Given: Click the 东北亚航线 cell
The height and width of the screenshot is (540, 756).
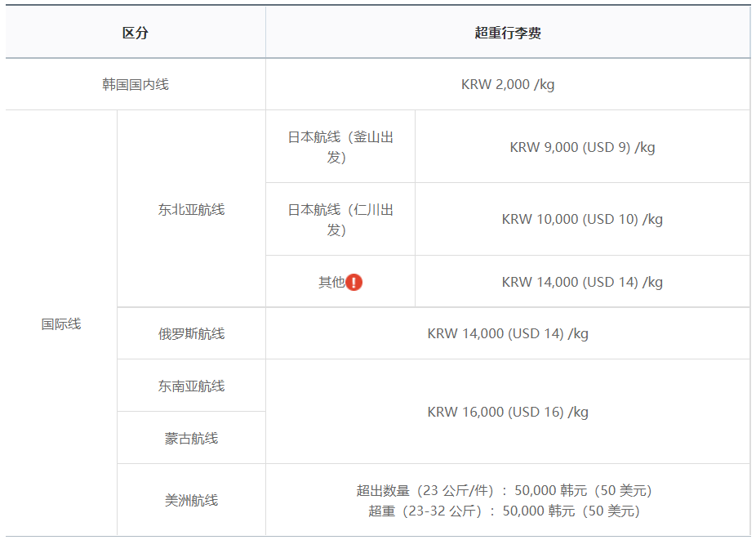Looking at the screenshot, I should point(191,209).
